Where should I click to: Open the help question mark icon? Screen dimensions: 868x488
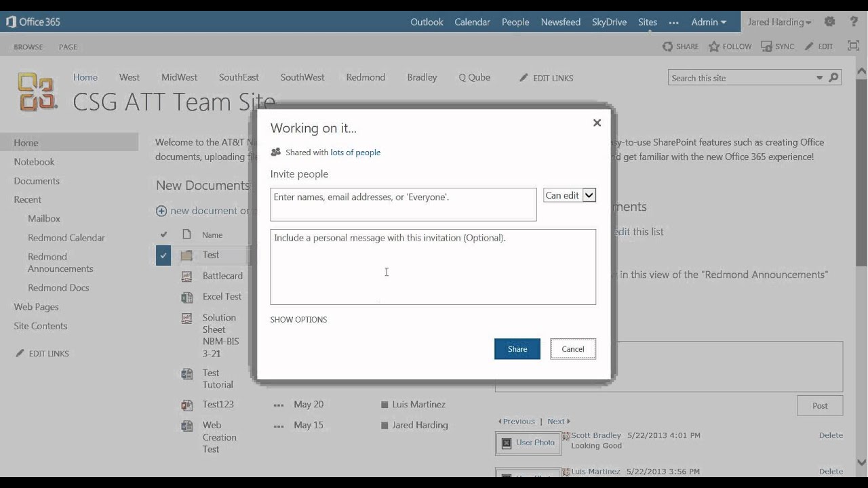(854, 22)
